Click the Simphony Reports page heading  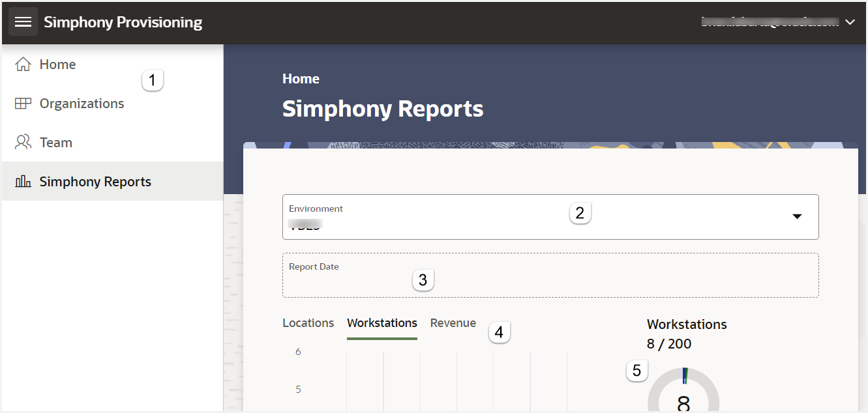383,109
